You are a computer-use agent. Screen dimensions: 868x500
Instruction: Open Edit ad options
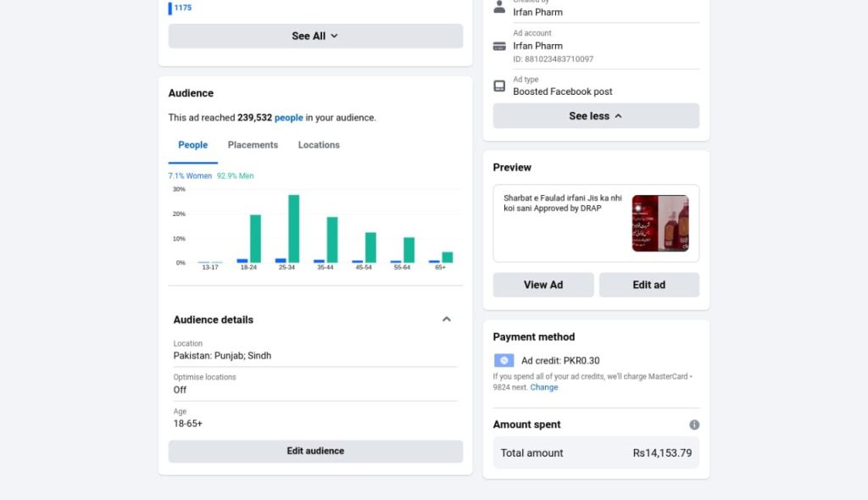click(649, 285)
